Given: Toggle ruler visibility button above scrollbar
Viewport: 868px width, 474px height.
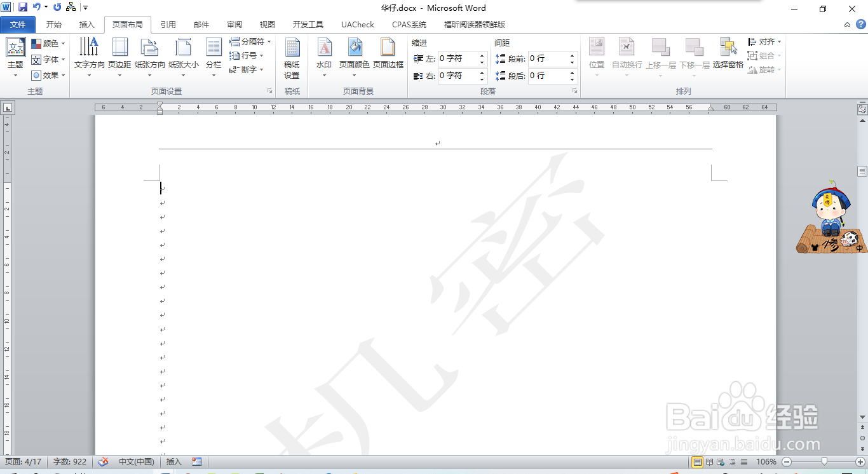Looking at the screenshot, I should tap(862, 109).
